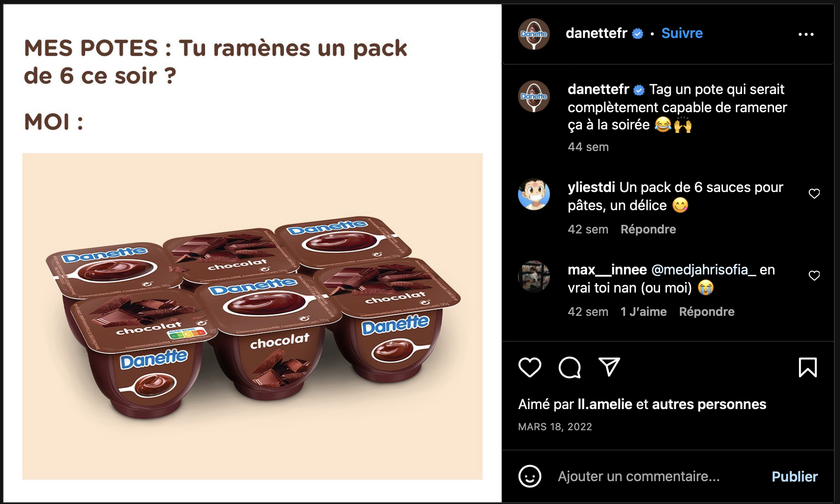Open the danettefr avatar in the header
The image size is (840, 504).
pyautogui.click(x=534, y=34)
